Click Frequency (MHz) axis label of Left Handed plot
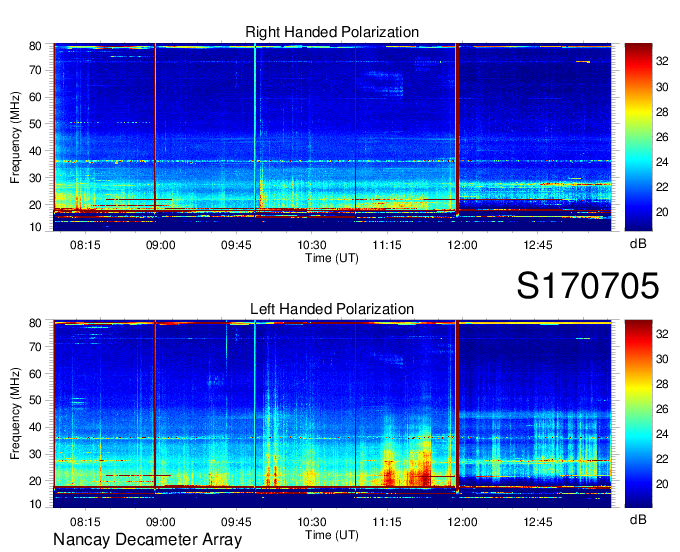 [15, 414]
